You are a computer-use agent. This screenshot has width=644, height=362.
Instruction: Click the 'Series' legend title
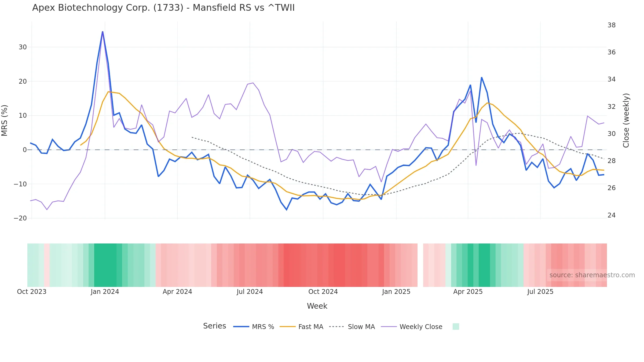click(215, 326)
